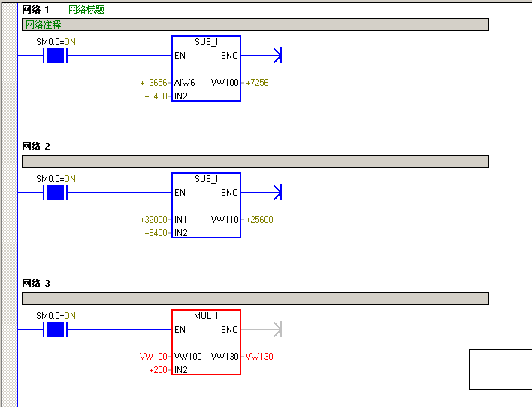
Task: Click the ENO output arrow in network 2
Action: [277, 193]
